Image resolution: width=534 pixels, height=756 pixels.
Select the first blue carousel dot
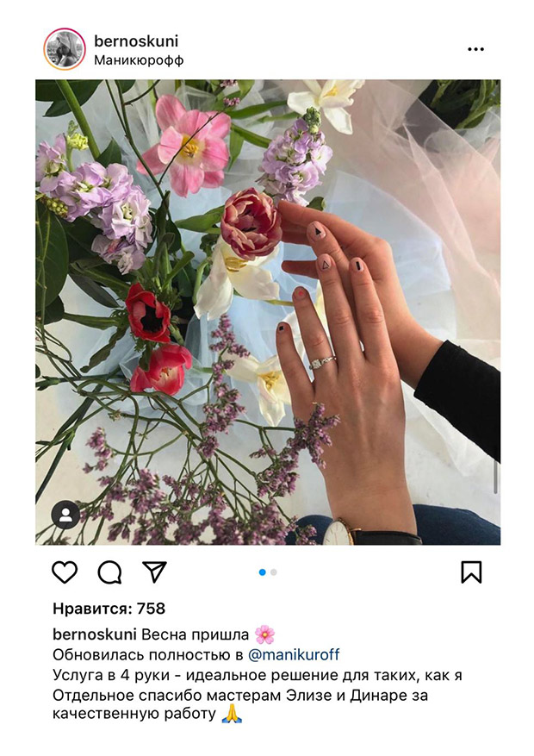coord(263,572)
